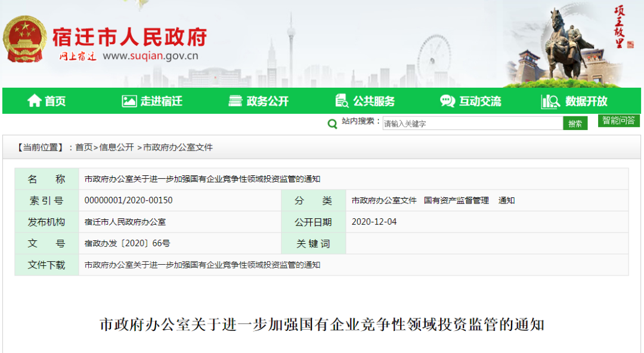Click the 索引号 label cell
This screenshot has width=644, height=353.
(x=47, y=200)
